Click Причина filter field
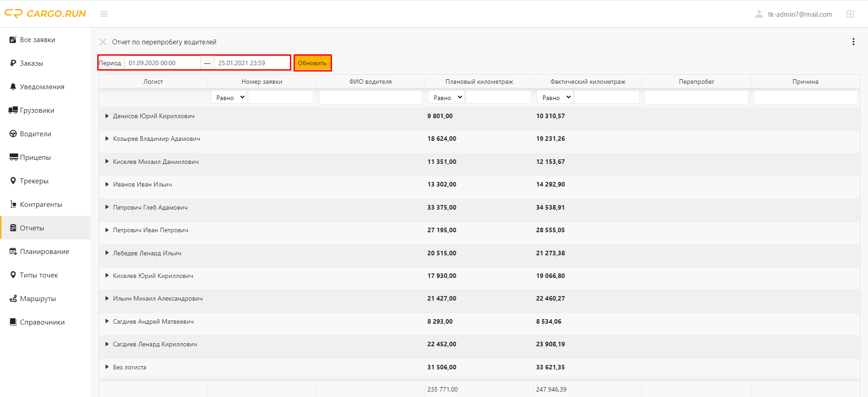 [806, 97]
